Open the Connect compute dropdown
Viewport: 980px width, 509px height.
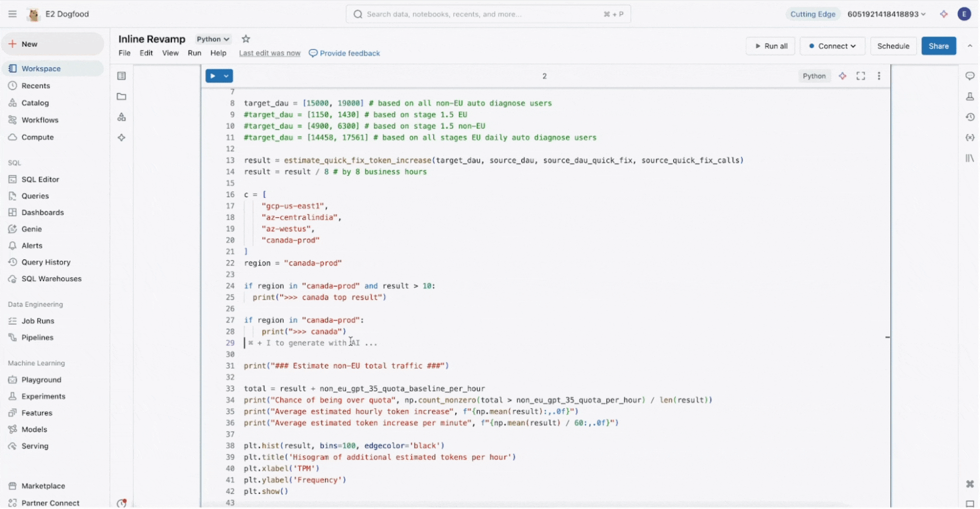pos(832,46)
